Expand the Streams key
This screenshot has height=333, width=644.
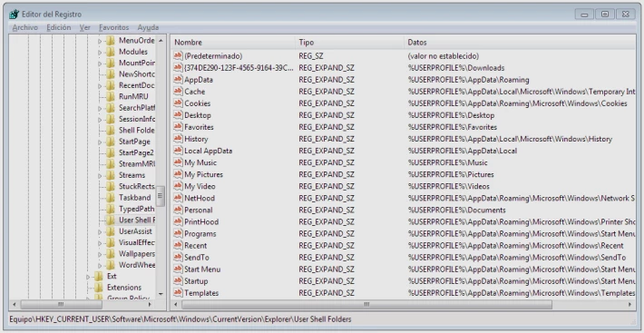click(x=100, y=176)
